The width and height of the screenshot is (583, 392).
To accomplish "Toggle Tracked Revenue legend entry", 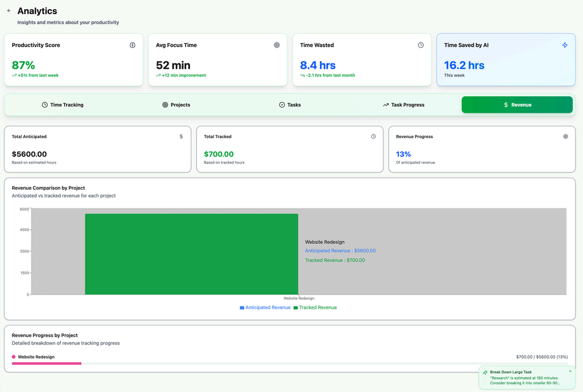I will (315, 307).
